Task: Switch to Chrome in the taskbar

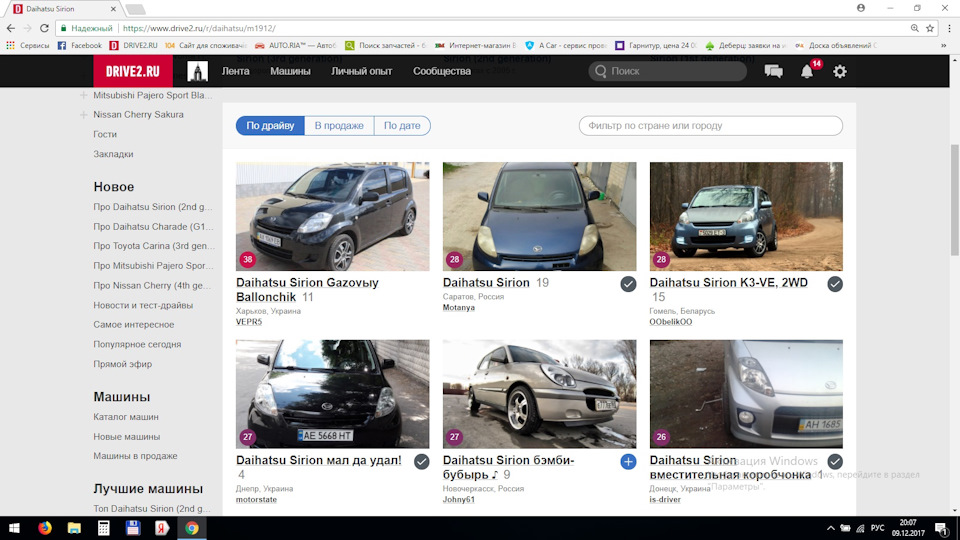Action: pos(192,528)
